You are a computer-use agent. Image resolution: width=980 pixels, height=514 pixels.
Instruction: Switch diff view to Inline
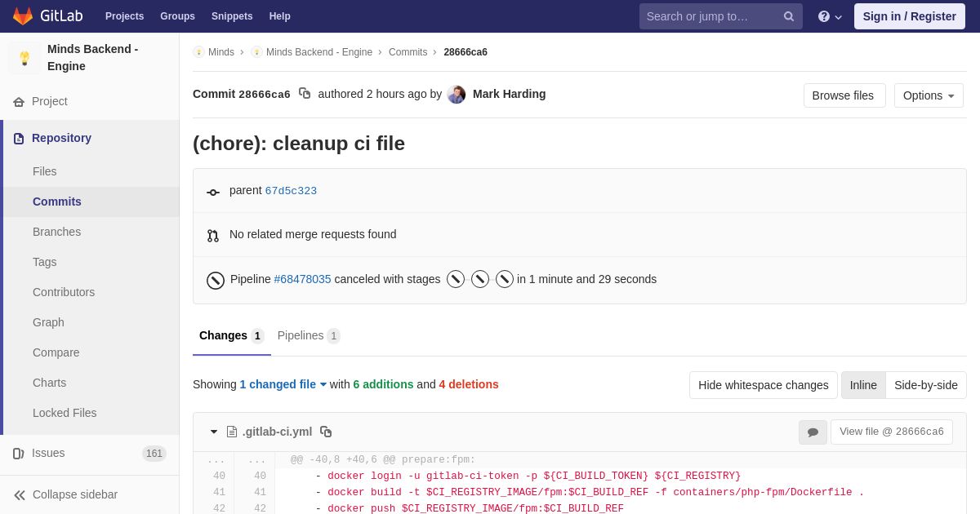point(863,385)
